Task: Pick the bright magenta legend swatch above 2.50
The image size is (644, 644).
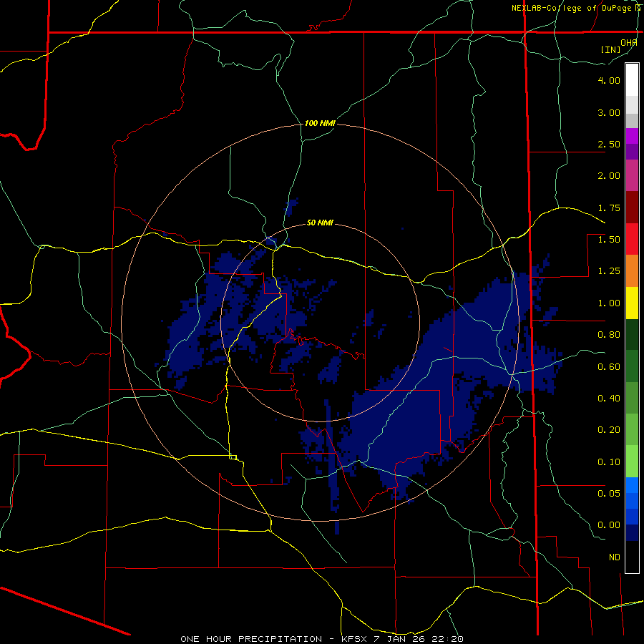Action: (632, 136)
